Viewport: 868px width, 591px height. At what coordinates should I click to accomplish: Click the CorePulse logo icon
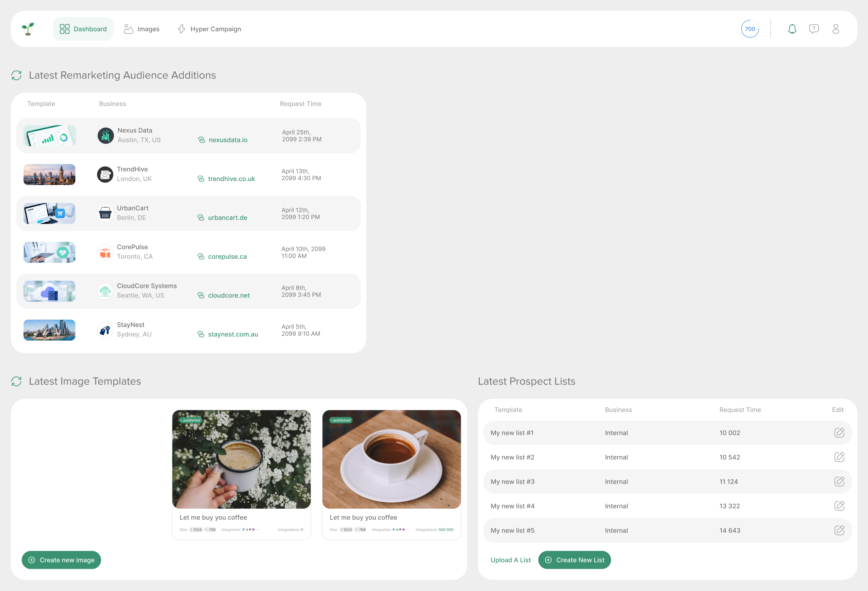[x=105, y=252]
